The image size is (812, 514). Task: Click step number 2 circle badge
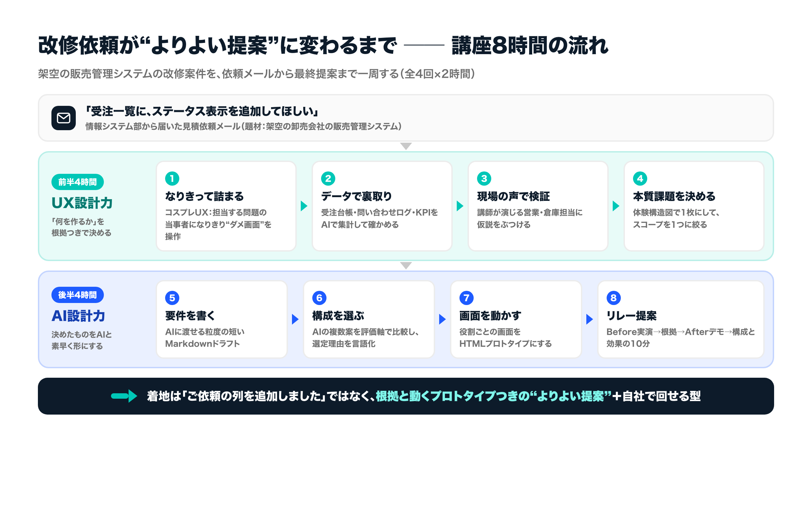pos(328,179)
